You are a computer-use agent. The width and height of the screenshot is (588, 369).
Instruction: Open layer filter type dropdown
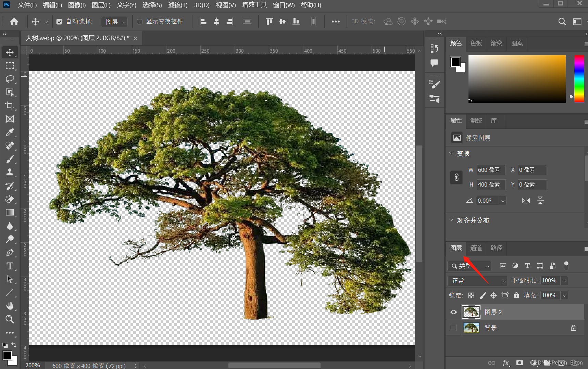[469, 266]
